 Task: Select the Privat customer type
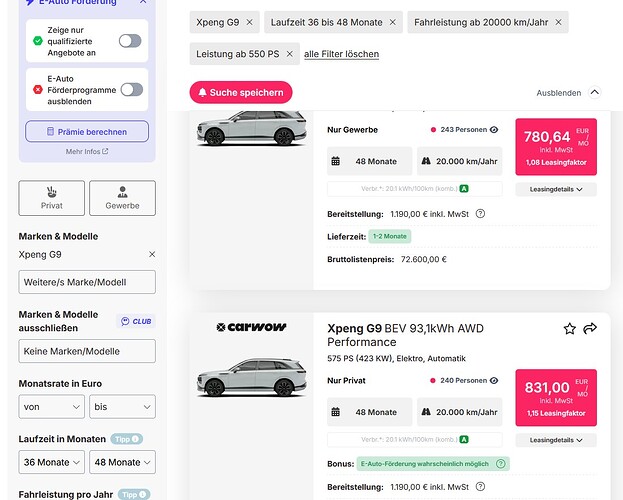pyautogui.click(x=52, y=198)
